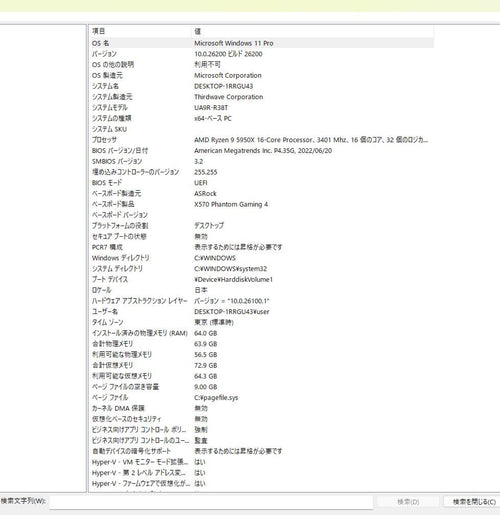
Task: Select the 合計物理メモリ row
Action: (x=261, y=344)
